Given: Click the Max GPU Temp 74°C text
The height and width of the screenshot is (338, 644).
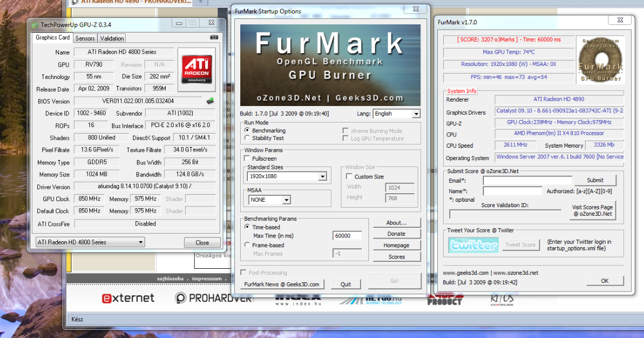Looking at the screenshot, I should 509,52.
